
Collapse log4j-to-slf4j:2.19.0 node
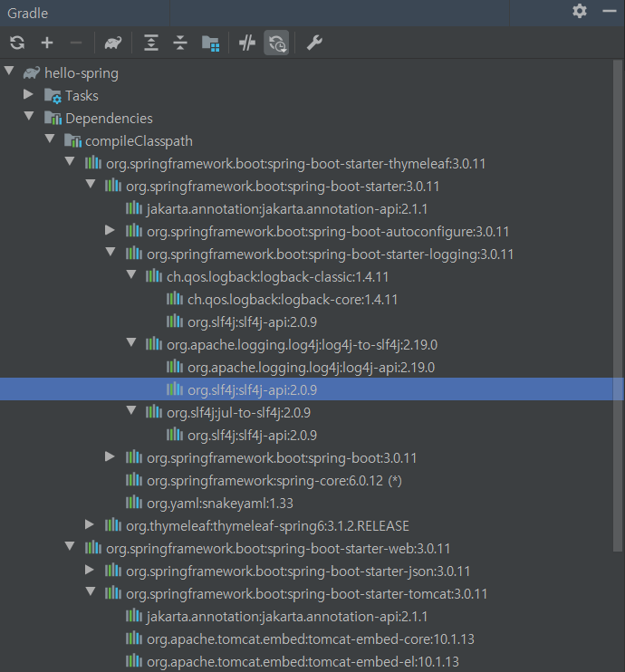point(131,342)
